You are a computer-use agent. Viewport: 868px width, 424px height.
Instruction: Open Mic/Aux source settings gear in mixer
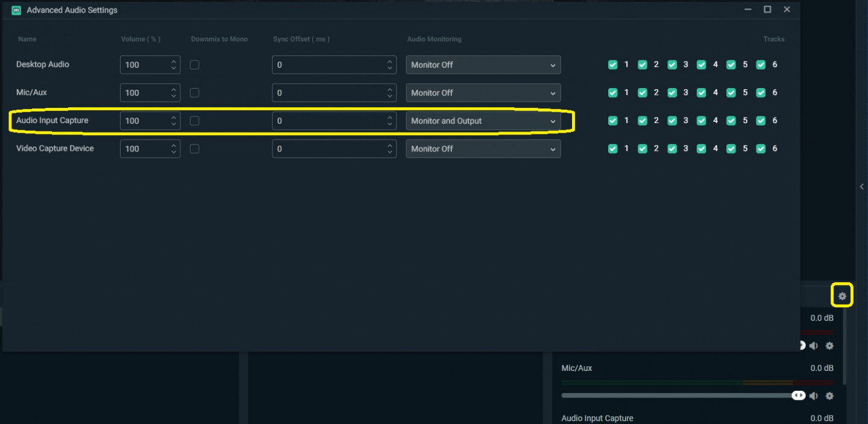tap(829, 396)
